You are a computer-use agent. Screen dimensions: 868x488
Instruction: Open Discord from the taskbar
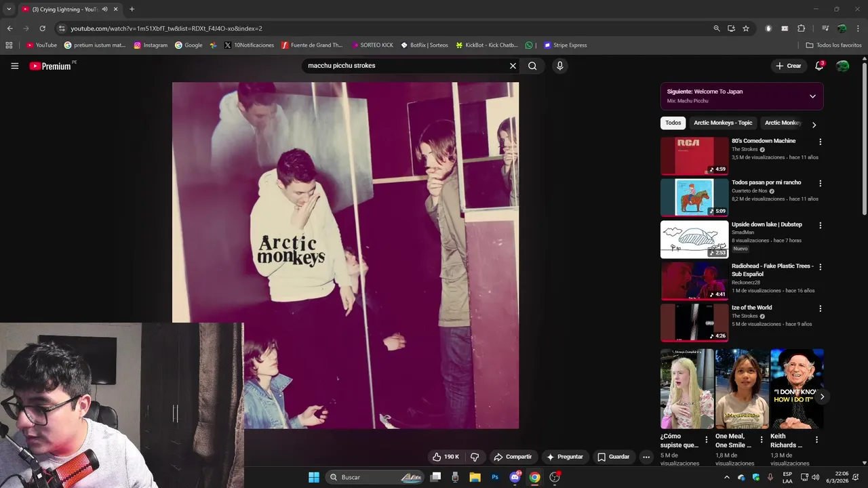click(x=515, y=477)
